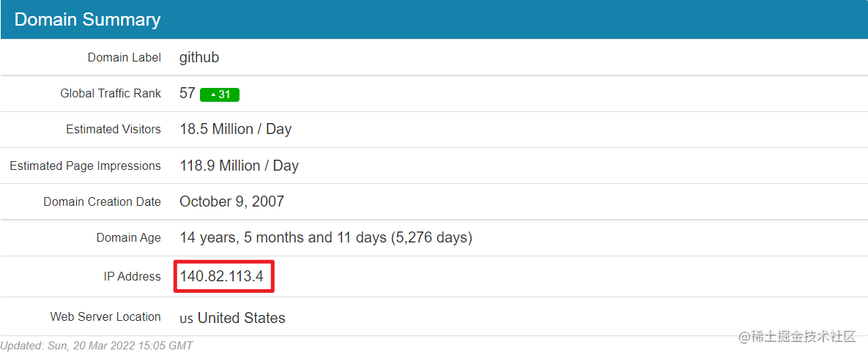Click the IP Address label

point(132,276)
